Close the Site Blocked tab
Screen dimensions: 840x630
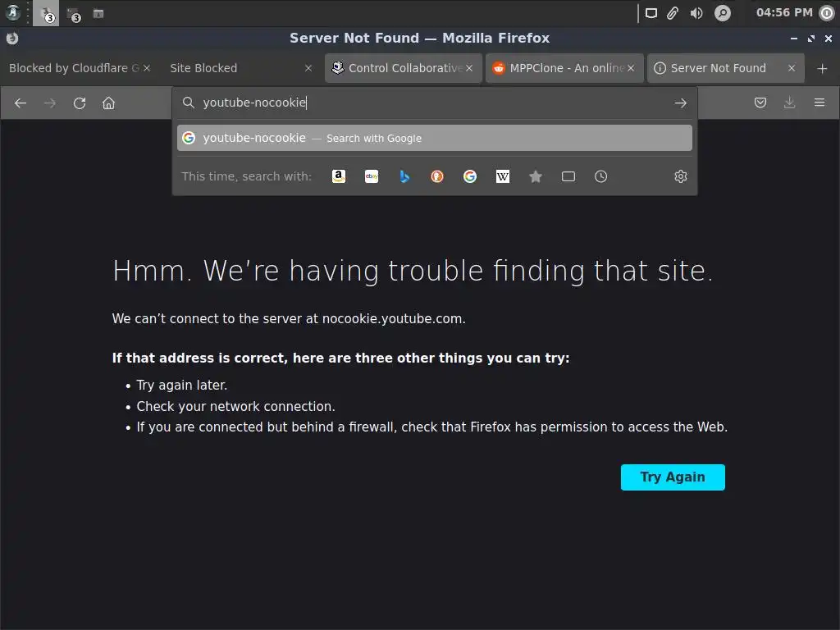pos(308,68)
